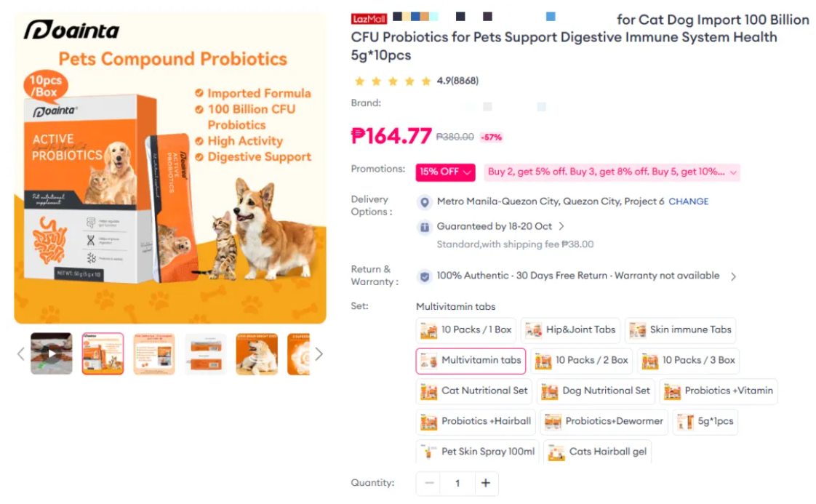
Task: Click the delivery location pin icon
Action: (x=425, y=202)
